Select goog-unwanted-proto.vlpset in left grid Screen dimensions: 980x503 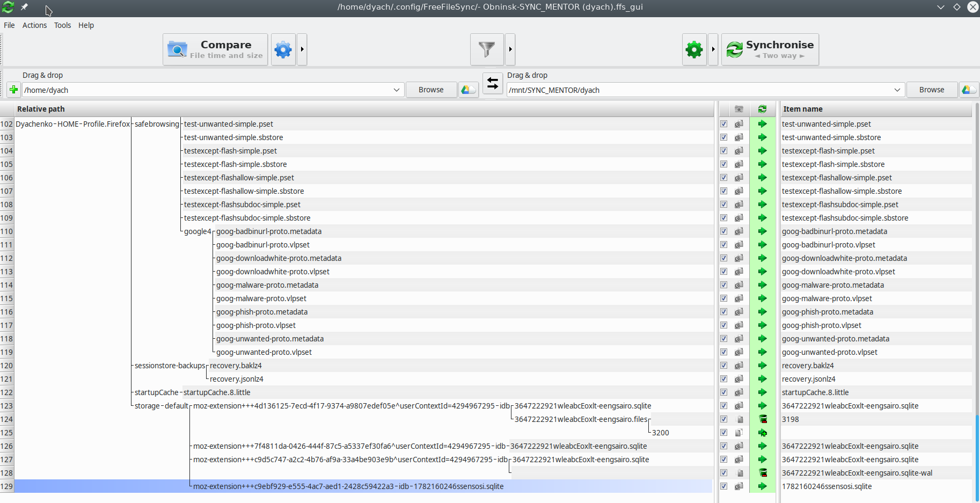click(x=264, y=352)
